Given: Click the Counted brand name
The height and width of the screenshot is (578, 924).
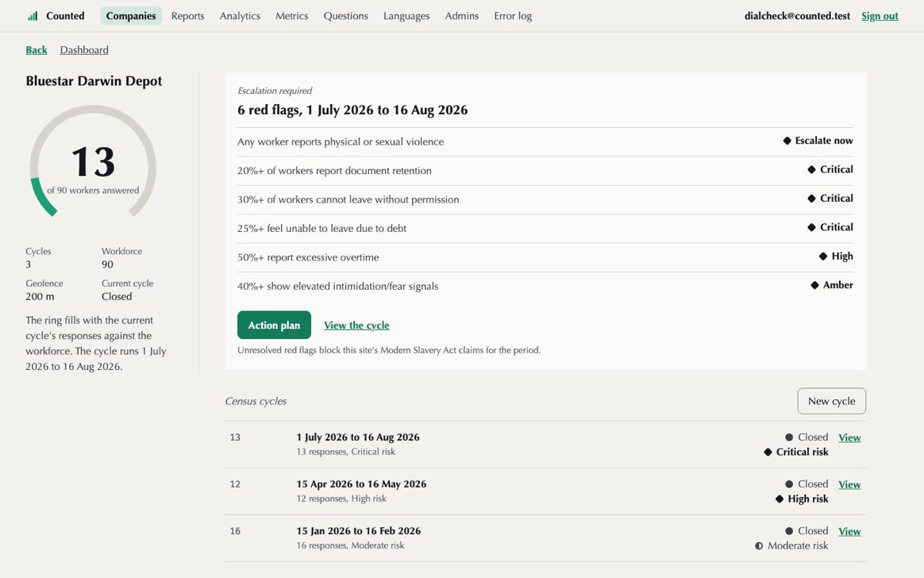Looking at the screenshot, I should point(65,15).
